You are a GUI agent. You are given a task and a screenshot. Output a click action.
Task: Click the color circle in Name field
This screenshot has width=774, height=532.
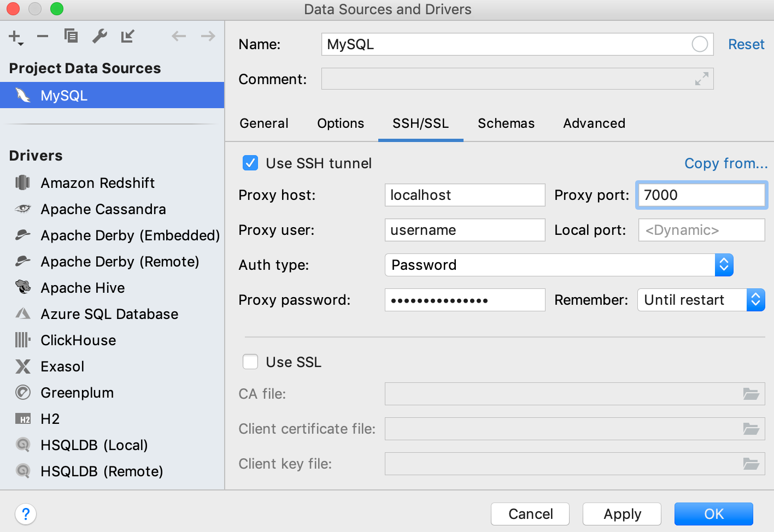(x=700, y=44)
